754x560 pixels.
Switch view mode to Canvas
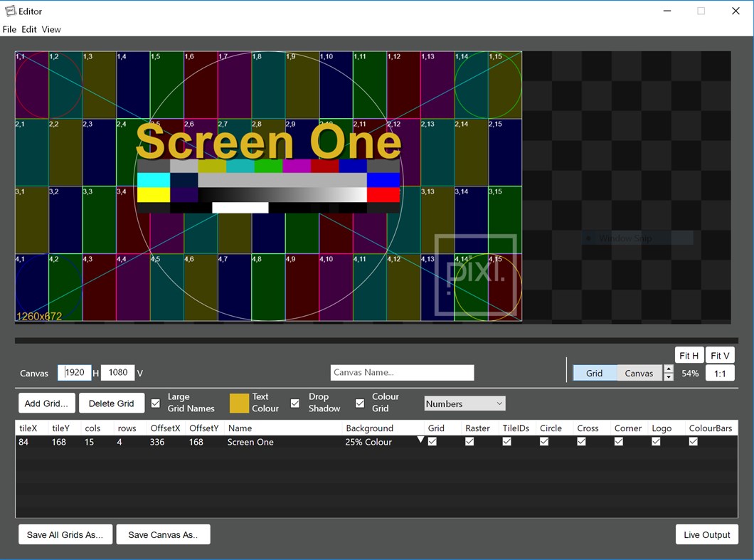[x=639, y=372]
